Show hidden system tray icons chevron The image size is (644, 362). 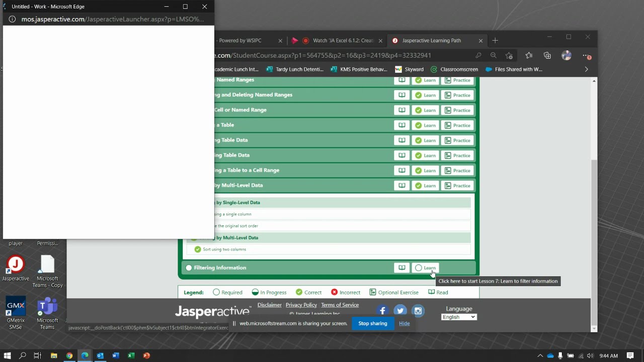pyautogui.click(x=540, y=355)
